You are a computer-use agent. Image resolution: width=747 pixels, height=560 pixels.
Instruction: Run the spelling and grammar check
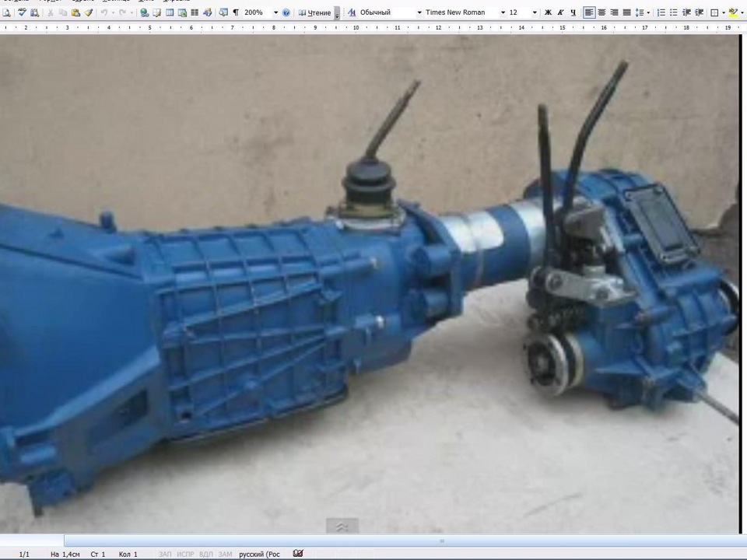[22, 13]
